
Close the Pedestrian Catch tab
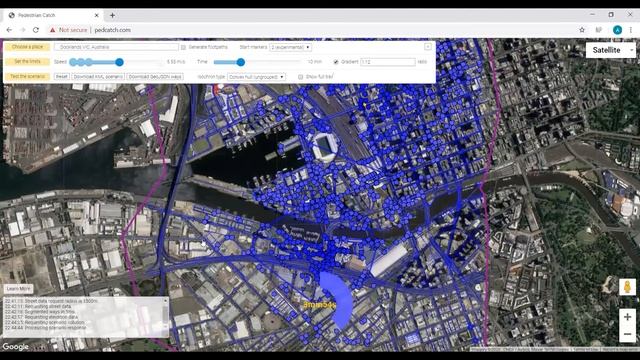coord(97,15)
